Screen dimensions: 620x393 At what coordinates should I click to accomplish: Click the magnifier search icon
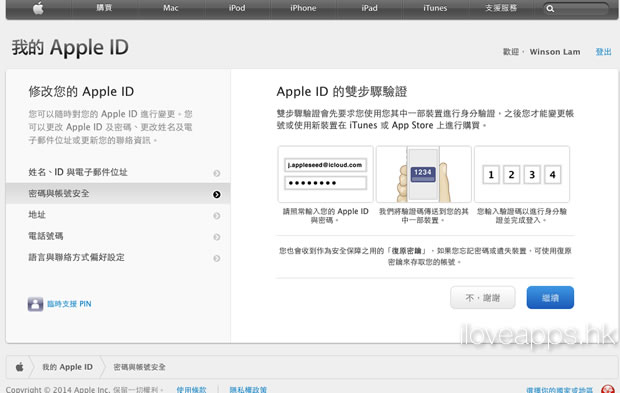(x=550, y=8)
